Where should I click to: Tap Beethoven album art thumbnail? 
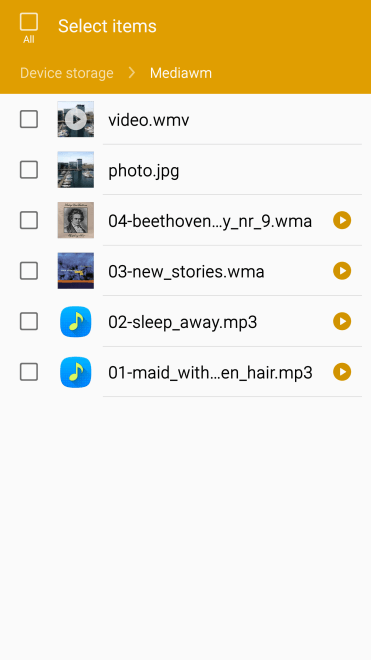point(76,220)
